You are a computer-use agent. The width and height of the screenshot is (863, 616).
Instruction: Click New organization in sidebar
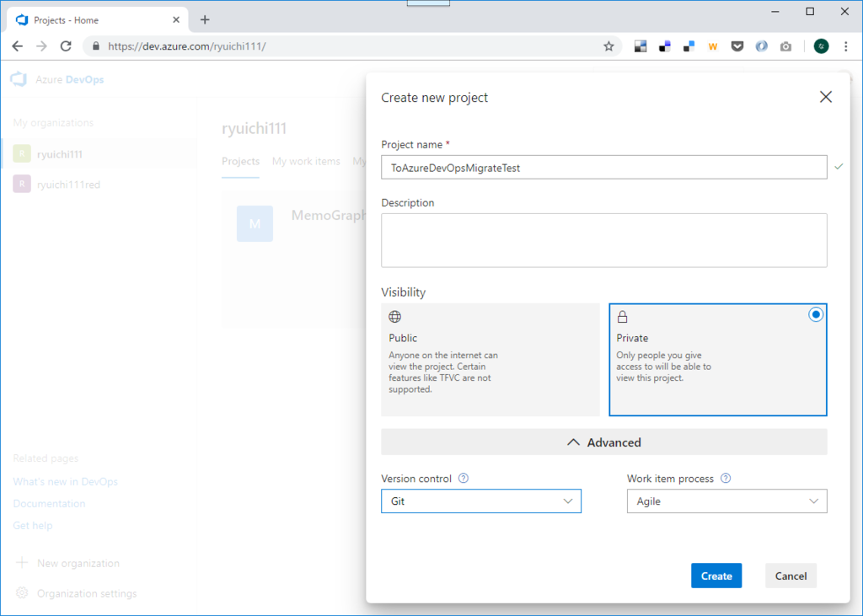coord(78,563)
